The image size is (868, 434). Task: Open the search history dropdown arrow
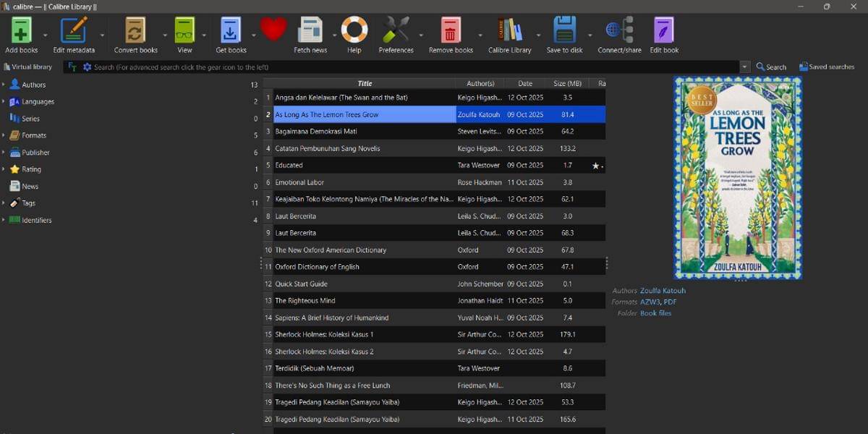(744, 67)
